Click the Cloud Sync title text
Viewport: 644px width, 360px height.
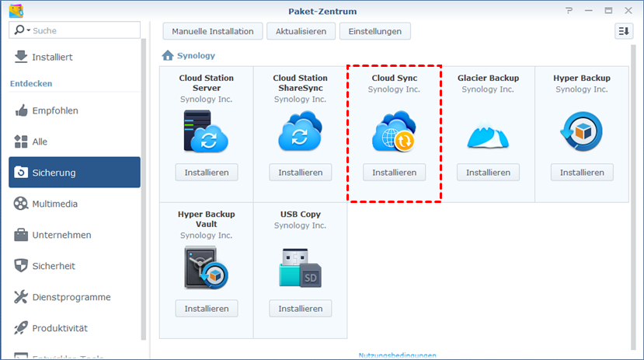point(395,78)
